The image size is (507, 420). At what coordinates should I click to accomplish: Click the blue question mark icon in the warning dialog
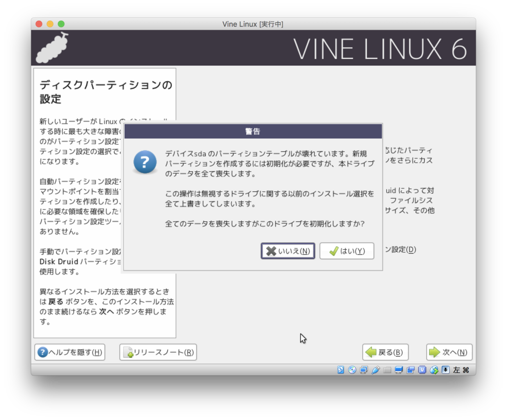pyautogui.click(x=145, y=162)
